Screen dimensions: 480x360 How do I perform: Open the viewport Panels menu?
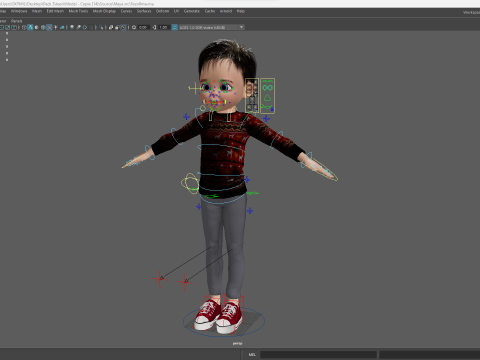[16, 21]
